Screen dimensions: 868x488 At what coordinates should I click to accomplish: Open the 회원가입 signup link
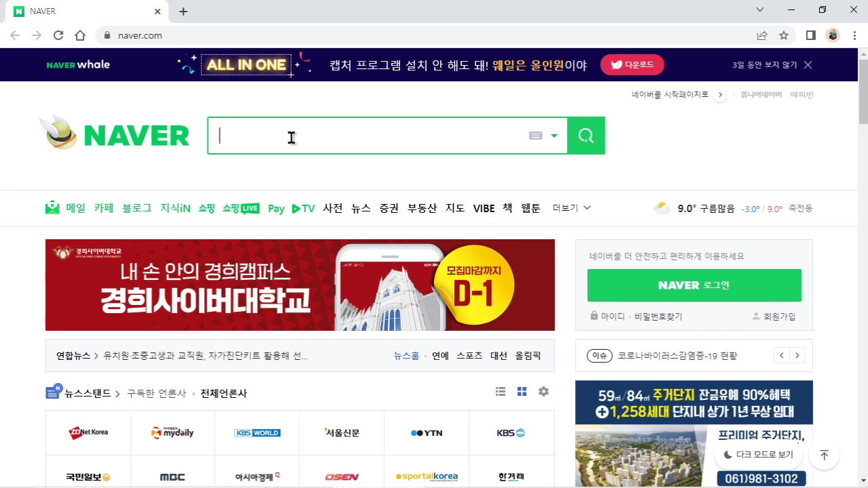[778, 316]
